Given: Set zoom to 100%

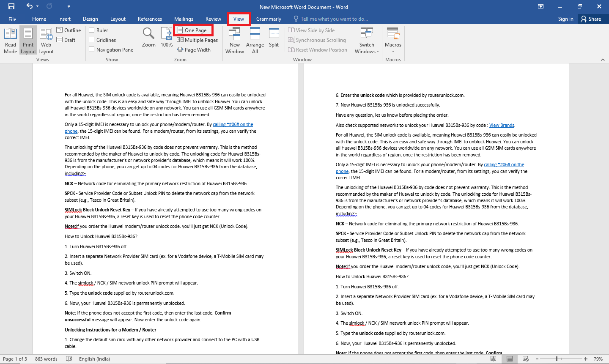Looking at the screenshot, I should [x=167, y=37].
